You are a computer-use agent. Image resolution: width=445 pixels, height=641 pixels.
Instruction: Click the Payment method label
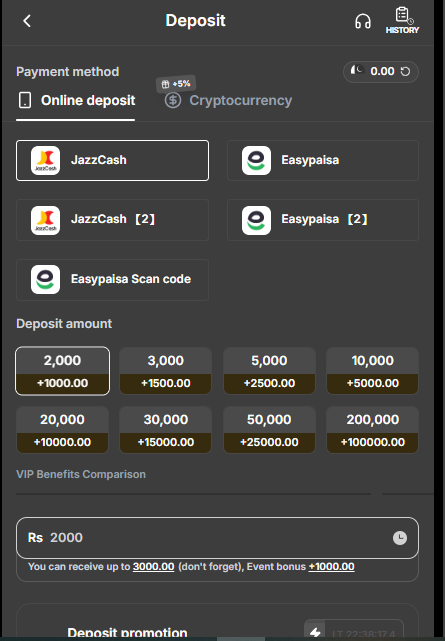[68, 72]
